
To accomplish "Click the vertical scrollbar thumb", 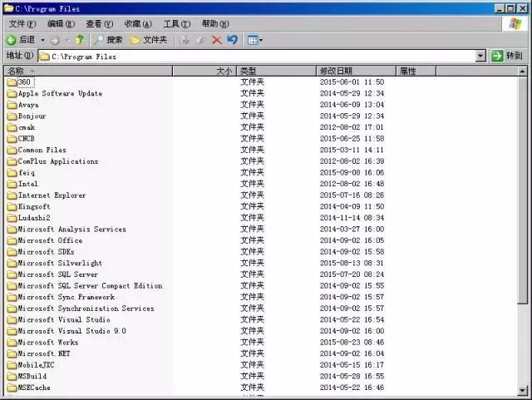I will click(523, 190).
